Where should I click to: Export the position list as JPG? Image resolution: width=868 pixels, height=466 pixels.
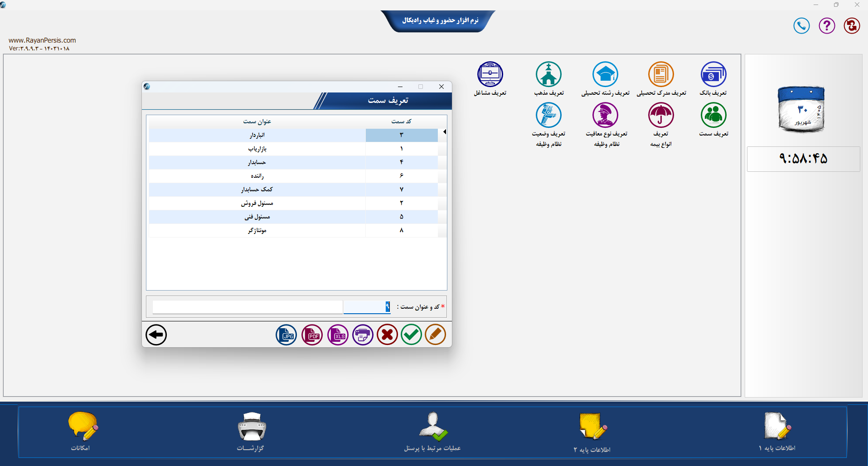click(x=286, y=335)
